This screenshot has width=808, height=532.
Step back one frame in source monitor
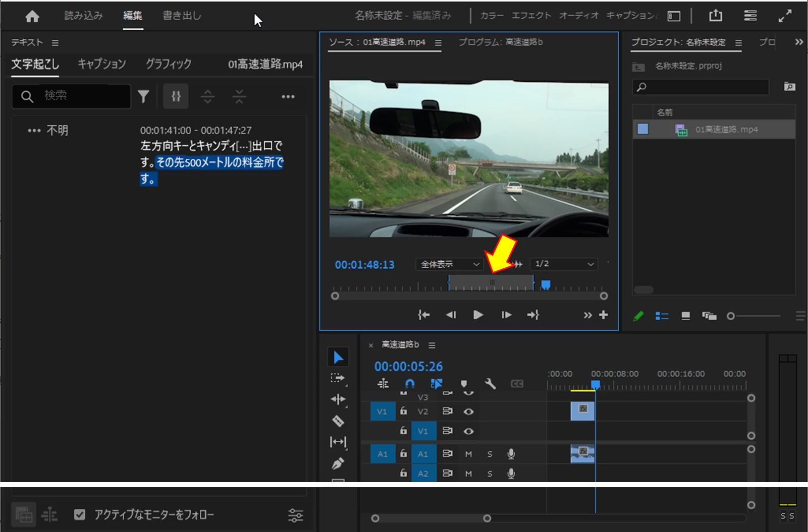[x=451, y=315]
